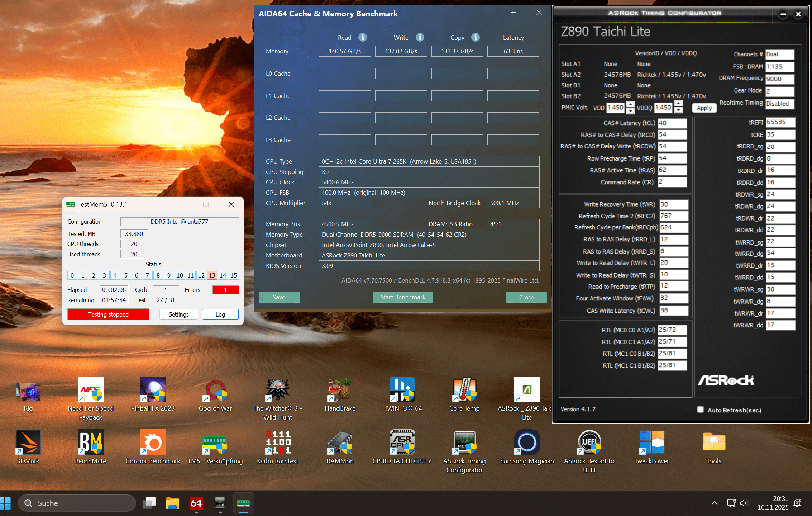Select test status box 0 in TestMem5
The image size is (812, 516).
[x=72, y=275]
